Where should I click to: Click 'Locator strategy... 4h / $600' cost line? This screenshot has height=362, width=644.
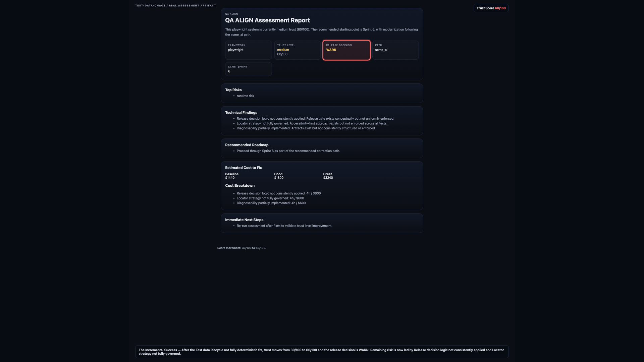pyautogui.click(x=270, y=198)
